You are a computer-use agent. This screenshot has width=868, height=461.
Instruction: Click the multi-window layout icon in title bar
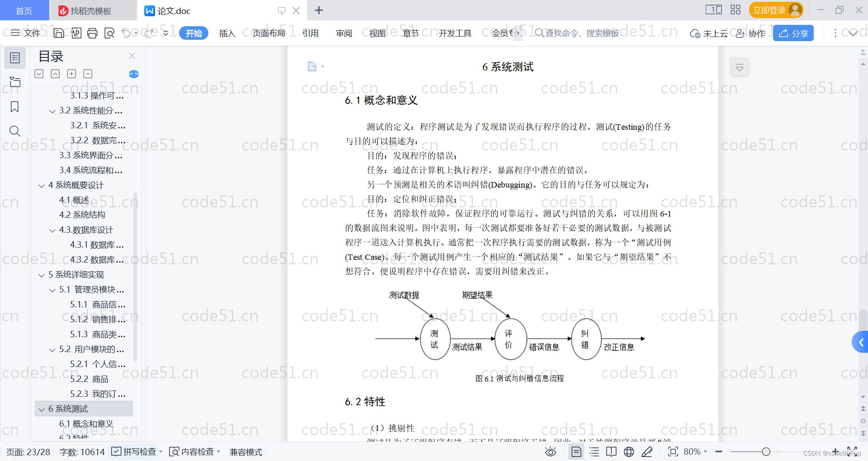tap(713, 10)
